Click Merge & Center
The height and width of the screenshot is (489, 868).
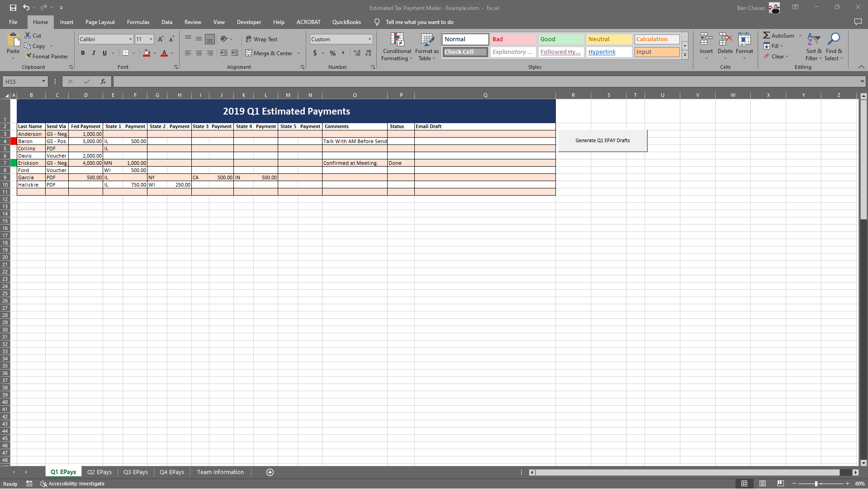coord(269,53)
